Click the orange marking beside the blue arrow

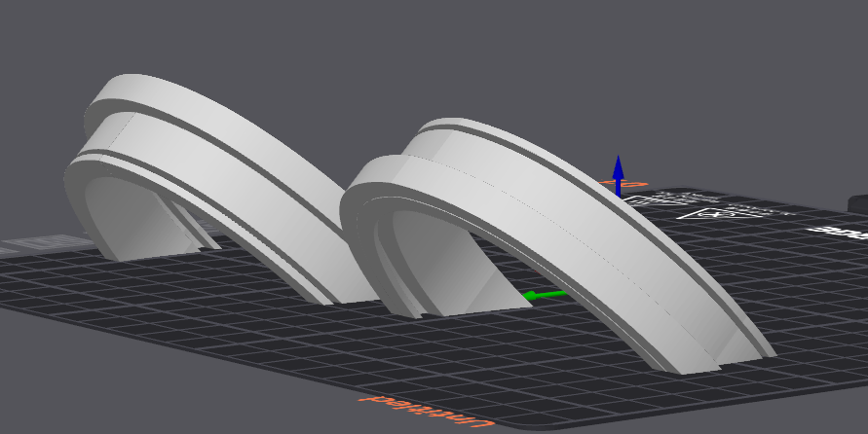(634, 184)
